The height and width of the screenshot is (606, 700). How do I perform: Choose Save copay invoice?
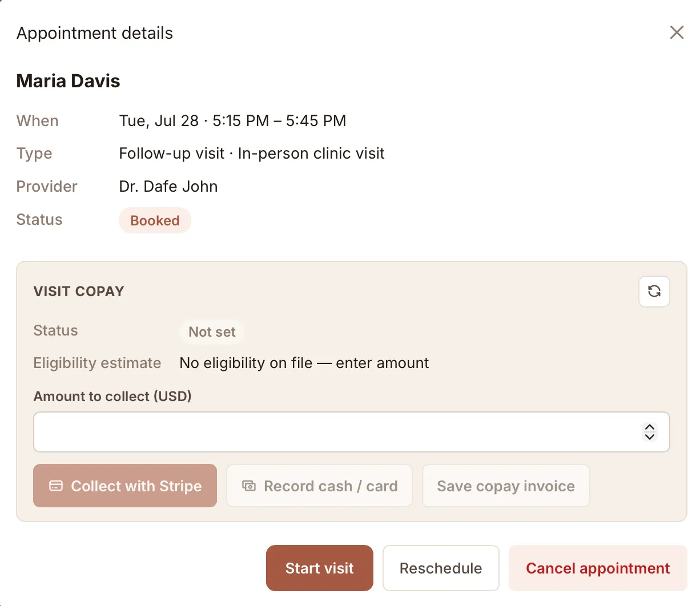(506, 486)
